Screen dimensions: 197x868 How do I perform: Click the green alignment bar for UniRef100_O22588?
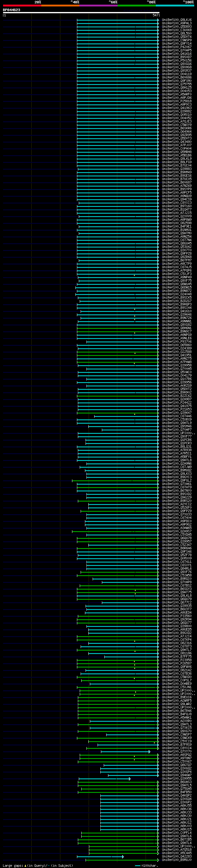118,352
